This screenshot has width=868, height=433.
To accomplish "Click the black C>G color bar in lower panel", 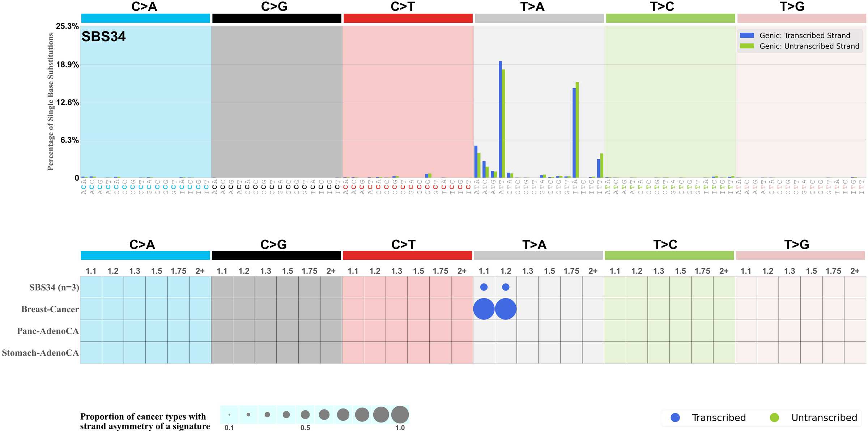I will pyautogui.click(x=276, y=255).
